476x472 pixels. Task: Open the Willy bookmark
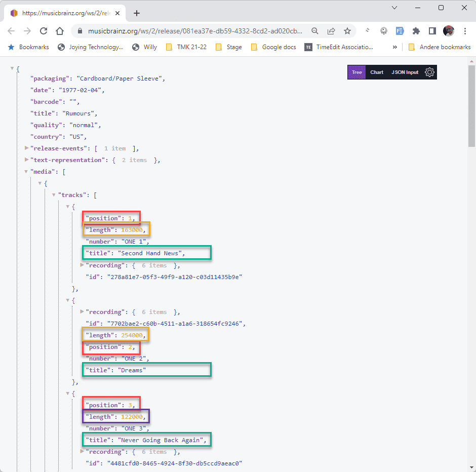coord(144,47)
